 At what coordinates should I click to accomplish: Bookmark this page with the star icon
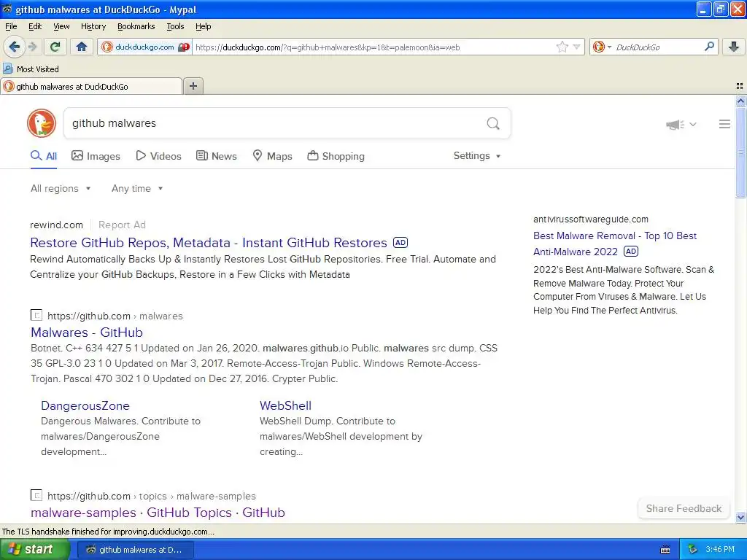[562, 47]
